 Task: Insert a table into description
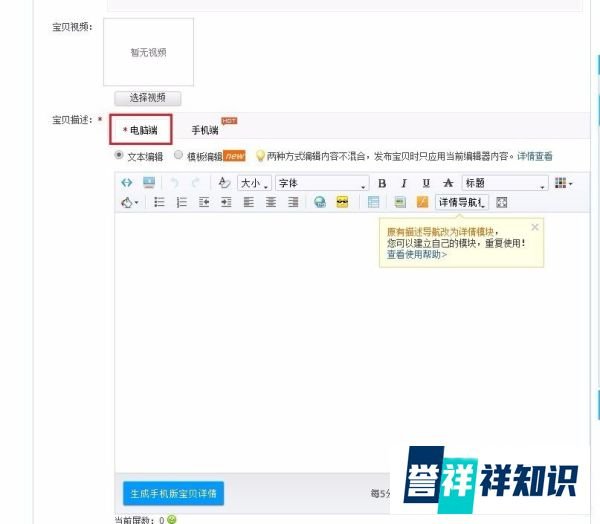point(373,202)
